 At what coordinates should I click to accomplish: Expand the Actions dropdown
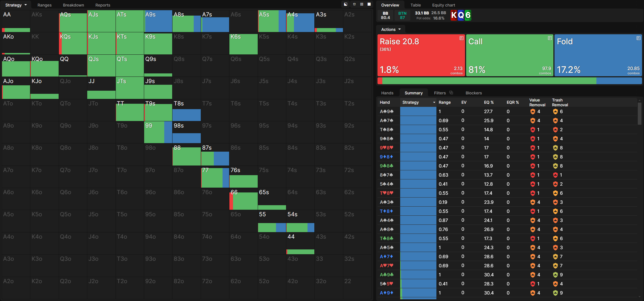(391, 29)
